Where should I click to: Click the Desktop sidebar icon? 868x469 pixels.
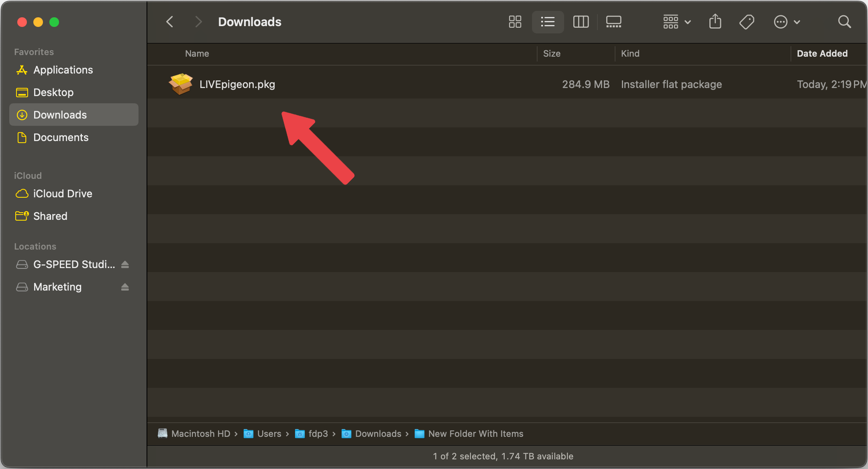[x=22, y=92]
